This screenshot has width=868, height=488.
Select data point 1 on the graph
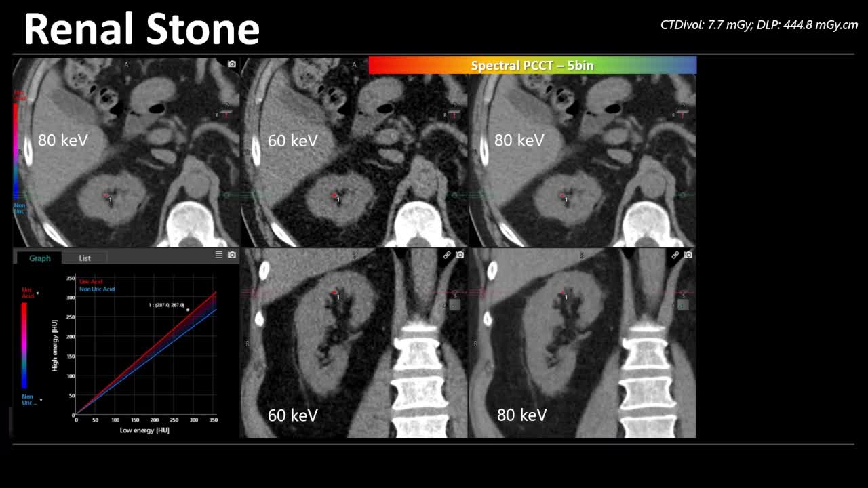[x=188, y=310]
